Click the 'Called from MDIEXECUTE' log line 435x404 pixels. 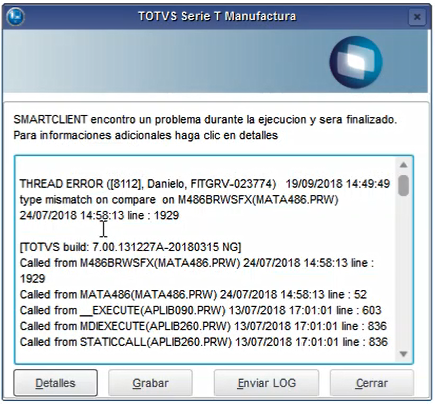[203, 326]
